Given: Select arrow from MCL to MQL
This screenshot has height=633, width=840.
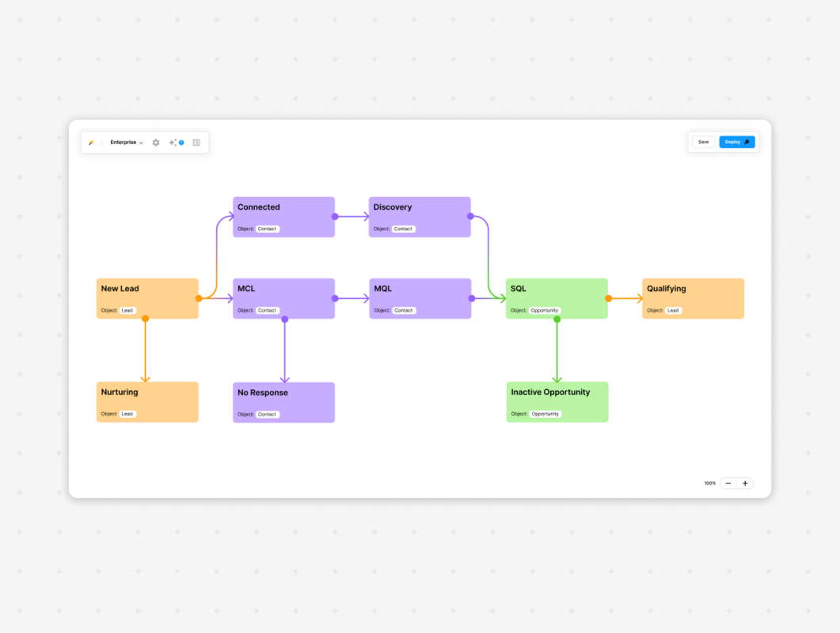Looking at the screenshot, I should point(354,298).
